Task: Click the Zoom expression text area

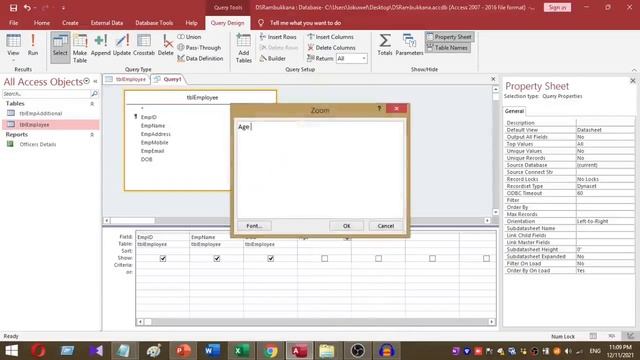Action: [320, 169]
